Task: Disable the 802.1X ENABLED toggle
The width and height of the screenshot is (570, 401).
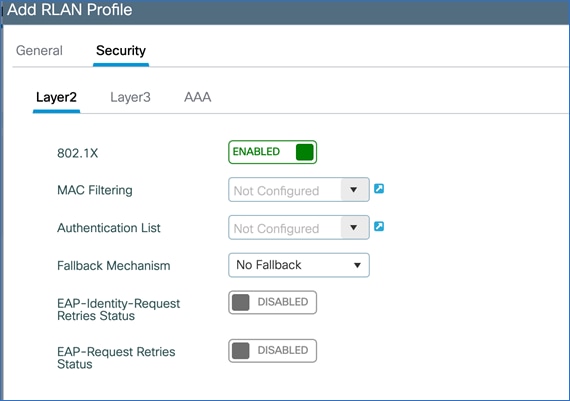Action: point(272,152)
